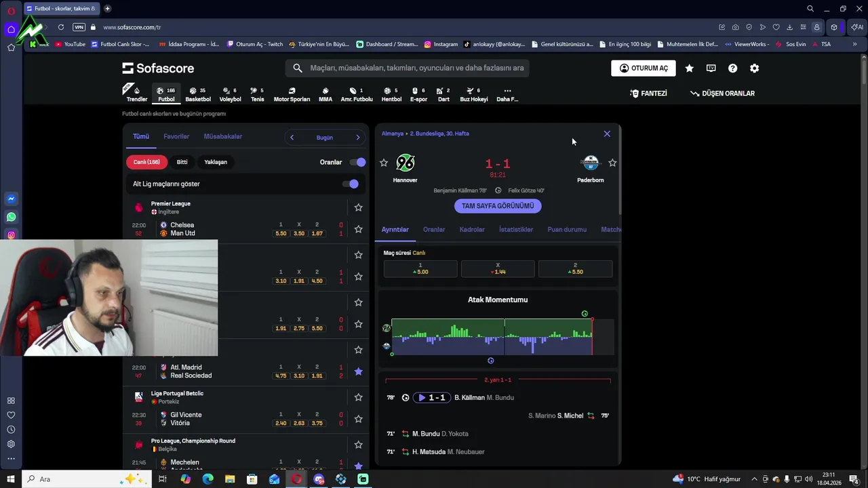868x488 pixels.
Task: Open the Oranlar tab in the match panel
Action: 434,230
